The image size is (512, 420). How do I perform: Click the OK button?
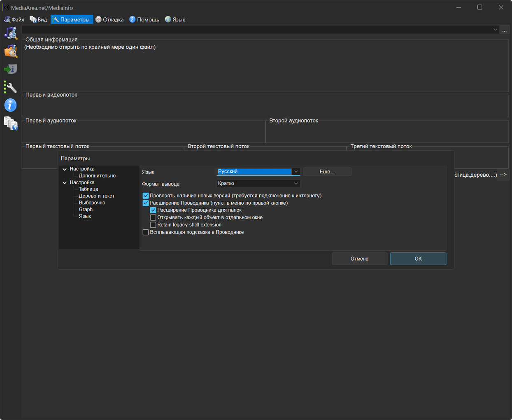click(x=418, y=259)
